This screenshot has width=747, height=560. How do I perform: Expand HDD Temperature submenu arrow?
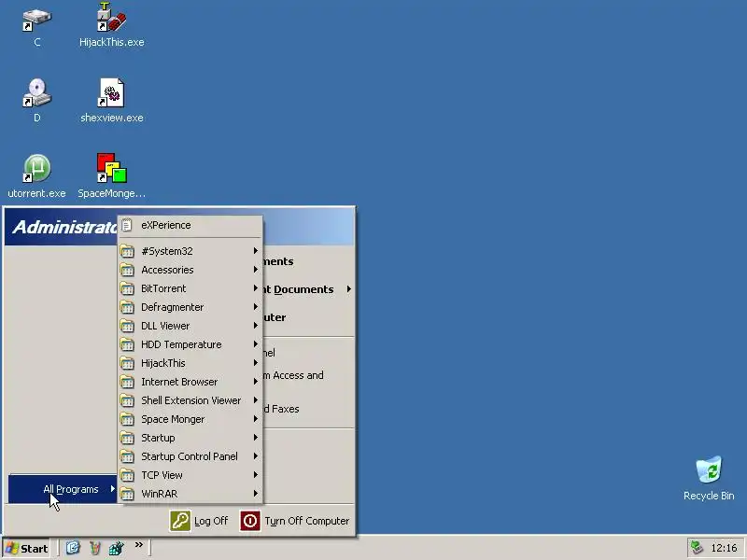click(x=255, y=344)
